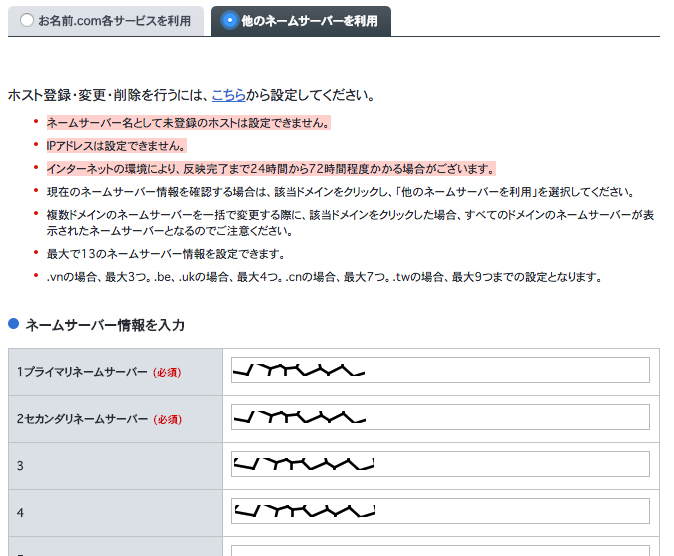Click the (必須) mark on secondary nameserver row
674x556 pixels.
[168, 419]
